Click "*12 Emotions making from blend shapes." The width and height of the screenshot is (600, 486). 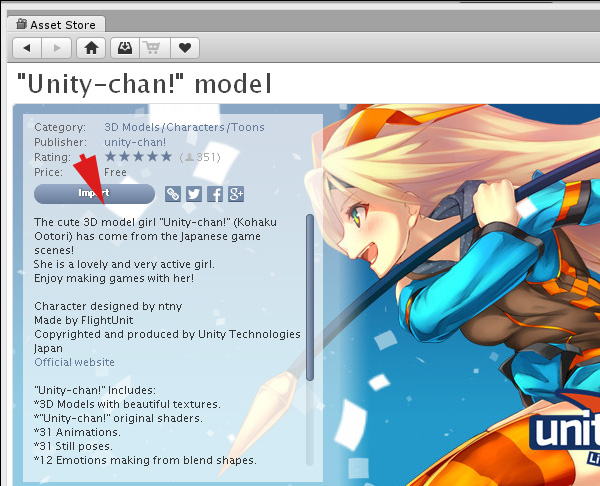(145, 460)
